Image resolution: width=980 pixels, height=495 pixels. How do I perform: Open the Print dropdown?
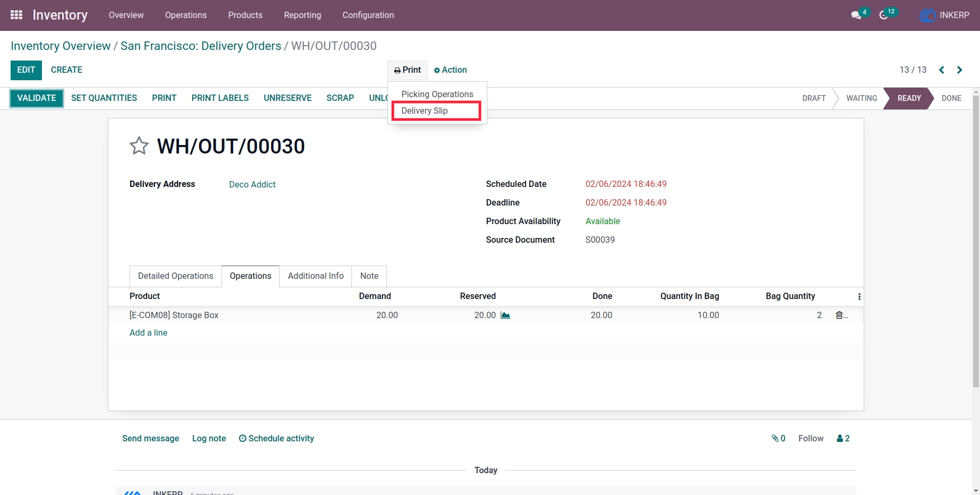pyautogui.click(x=407, y=70)
